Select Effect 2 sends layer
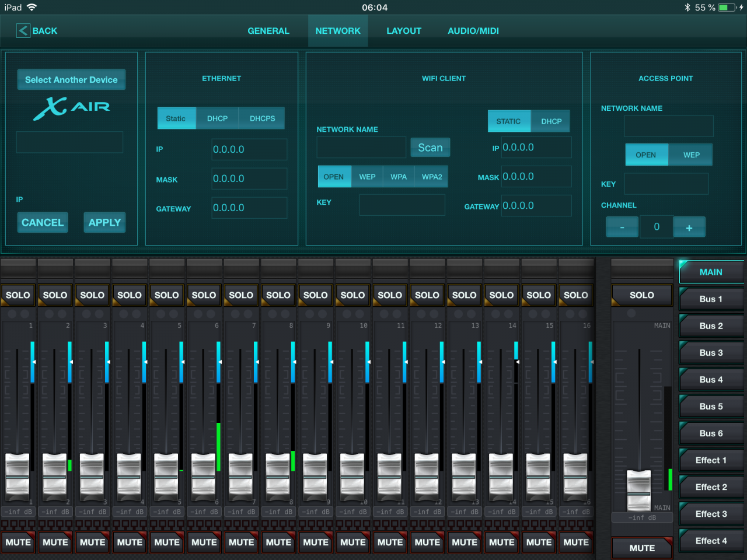Screen dimensions: 747x560 click(x=711, y=487)
